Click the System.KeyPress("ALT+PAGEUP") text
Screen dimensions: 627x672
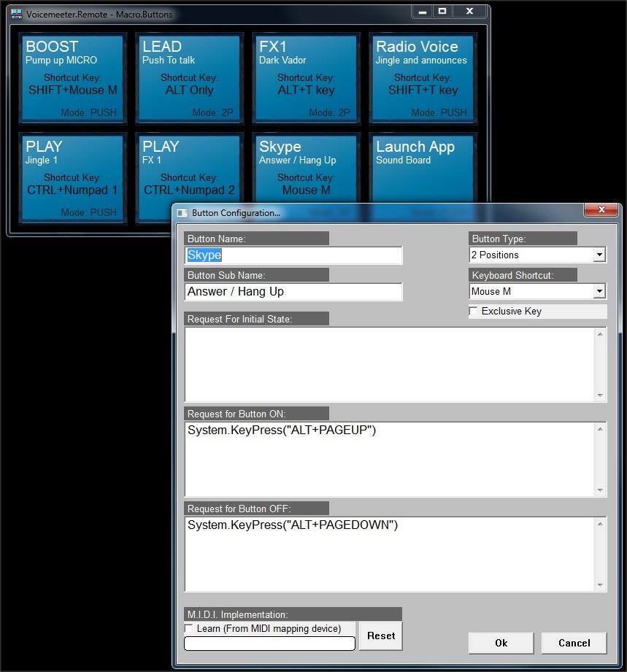[x=282, y=430]
